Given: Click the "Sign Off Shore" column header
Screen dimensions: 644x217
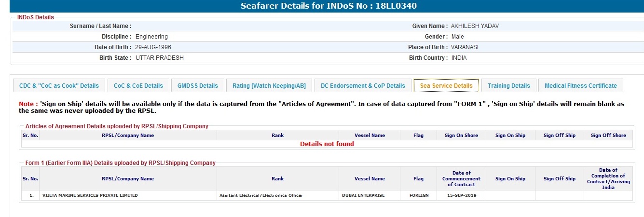Looking at the screenshot, I should (x=608, y=136).
